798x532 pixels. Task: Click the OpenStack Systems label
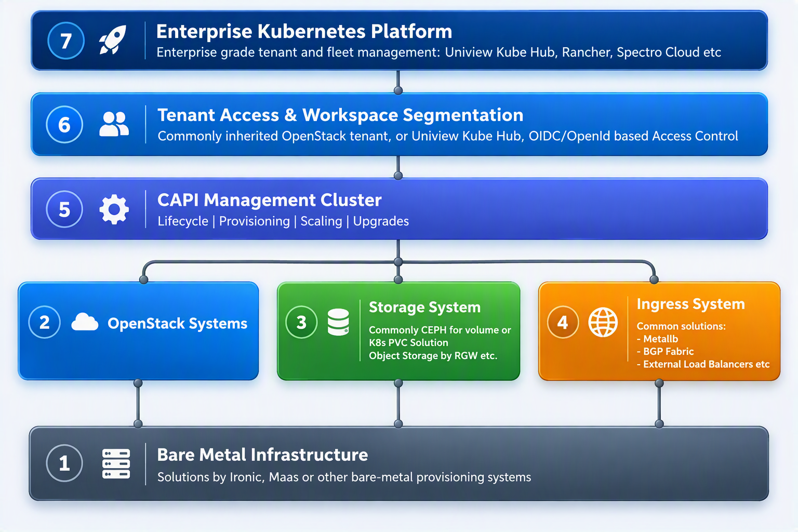pos(177,324)
